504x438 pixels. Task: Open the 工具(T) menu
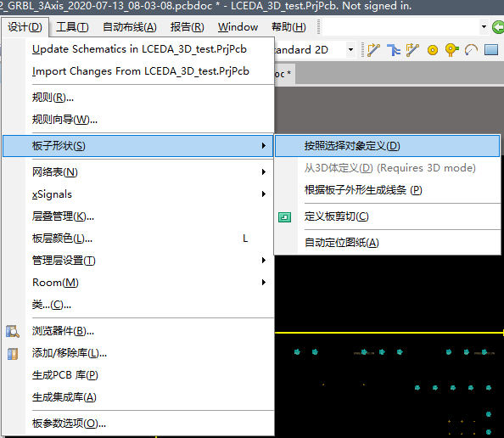tap(72, 27)
